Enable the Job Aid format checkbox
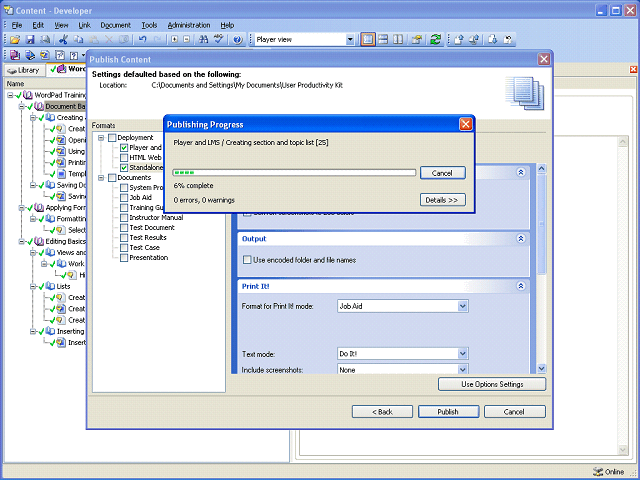The image size is (640, 480). 124,198
